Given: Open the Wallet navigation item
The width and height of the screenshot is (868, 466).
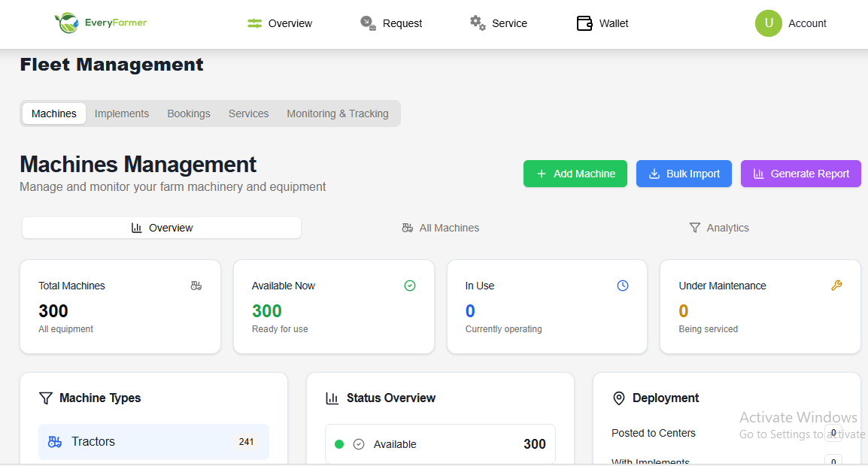Looking at the screenshot, I should (602, 23).
